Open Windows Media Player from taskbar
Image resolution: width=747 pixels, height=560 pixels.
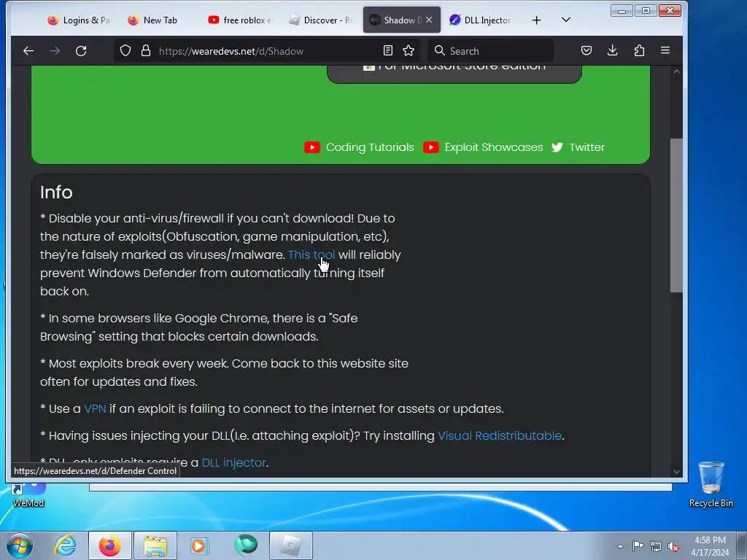[x=199, y=545]
